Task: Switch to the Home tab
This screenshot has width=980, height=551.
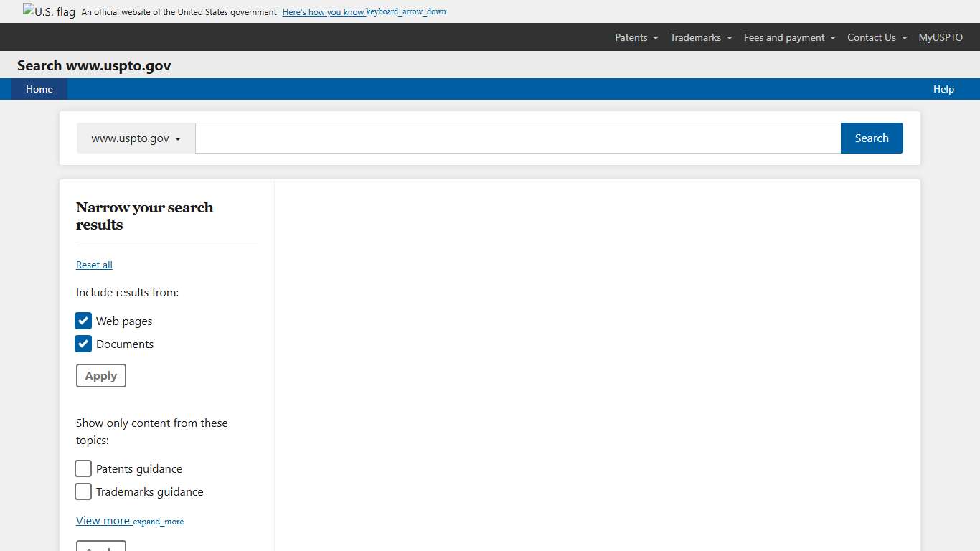Action: coord(39,89)
